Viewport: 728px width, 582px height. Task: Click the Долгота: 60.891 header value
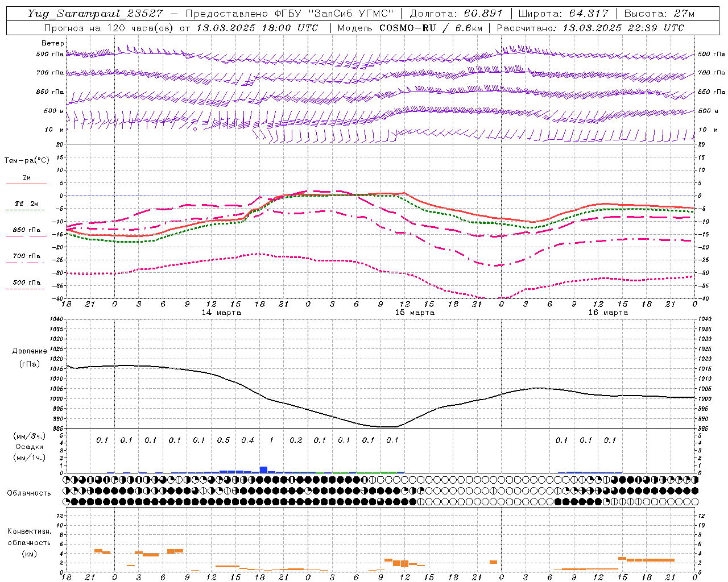tap(456, 14)
